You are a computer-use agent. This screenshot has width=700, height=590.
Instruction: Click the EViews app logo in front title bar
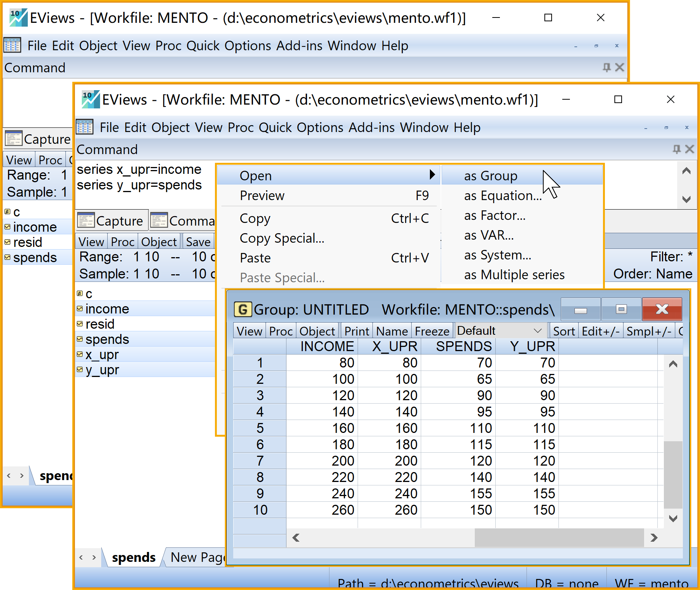tap(91, 100)
